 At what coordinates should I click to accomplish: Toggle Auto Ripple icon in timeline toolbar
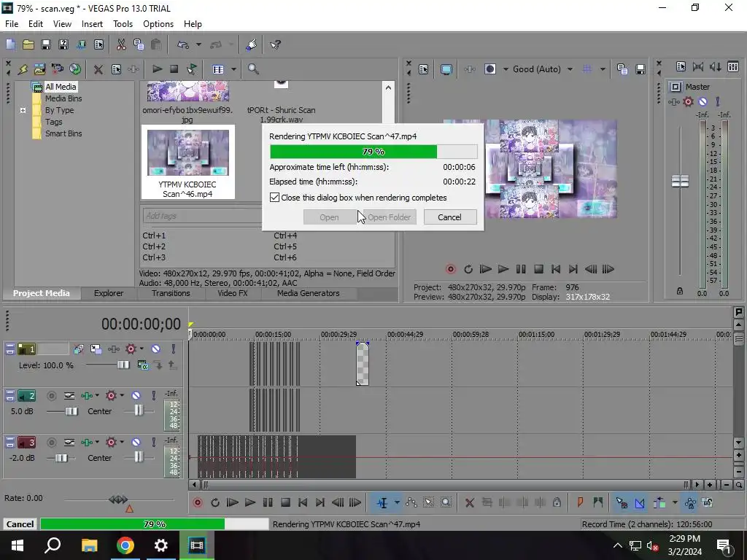coord(659,502)
